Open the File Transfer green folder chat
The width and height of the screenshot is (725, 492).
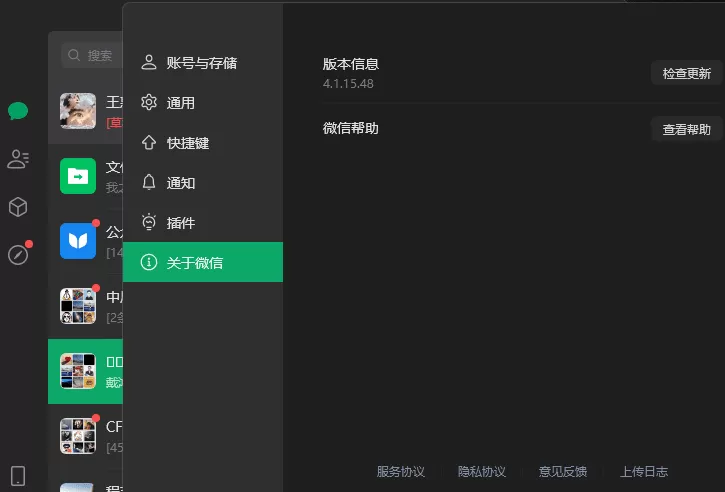pos(86,176)
